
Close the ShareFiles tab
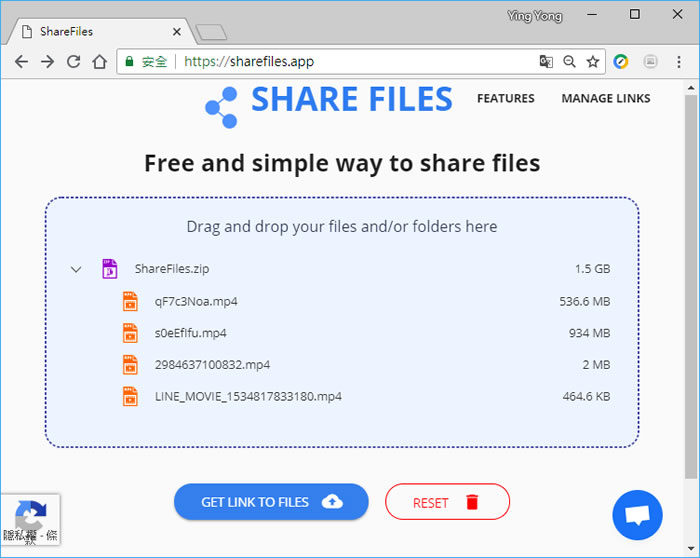pyautogui.click(x=177, y=32)
